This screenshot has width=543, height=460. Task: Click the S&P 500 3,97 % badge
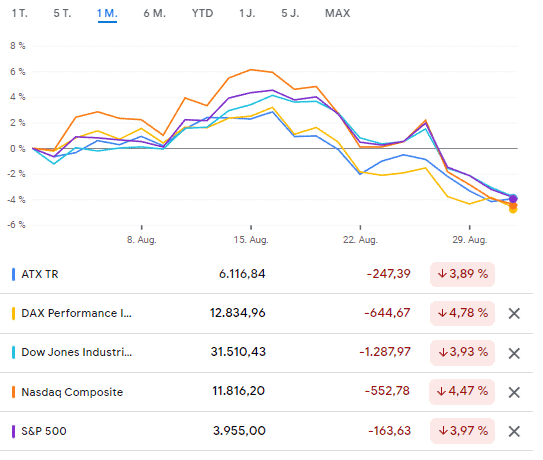(x=462, y=431)
